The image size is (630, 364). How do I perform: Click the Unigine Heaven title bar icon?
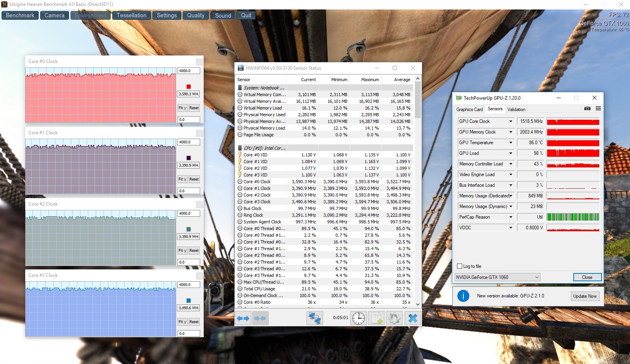(4, 4)
